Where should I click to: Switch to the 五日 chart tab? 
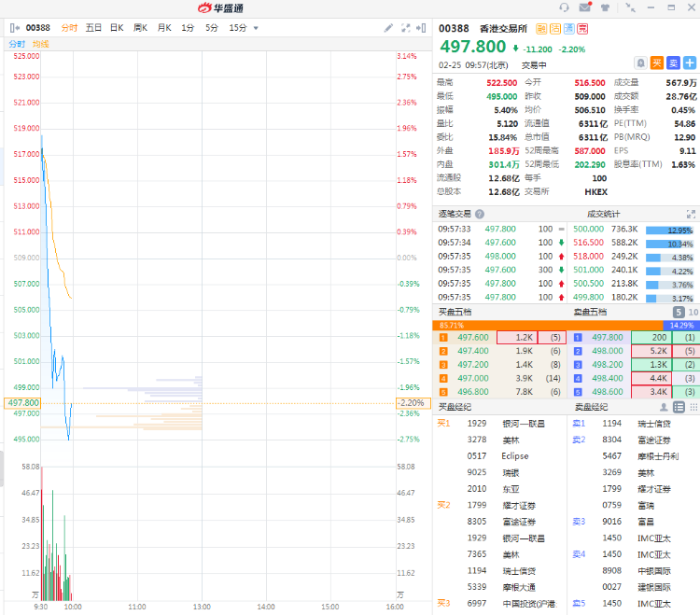(93, 28)
